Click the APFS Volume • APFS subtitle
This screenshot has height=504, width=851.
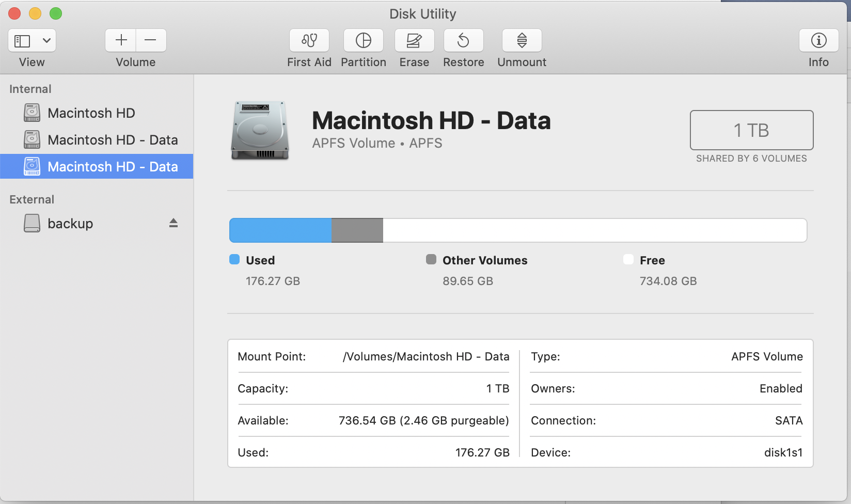point(377,143)
